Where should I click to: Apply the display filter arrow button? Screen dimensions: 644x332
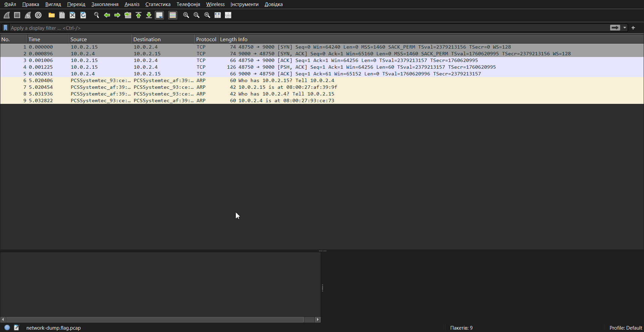click(615, 28)
